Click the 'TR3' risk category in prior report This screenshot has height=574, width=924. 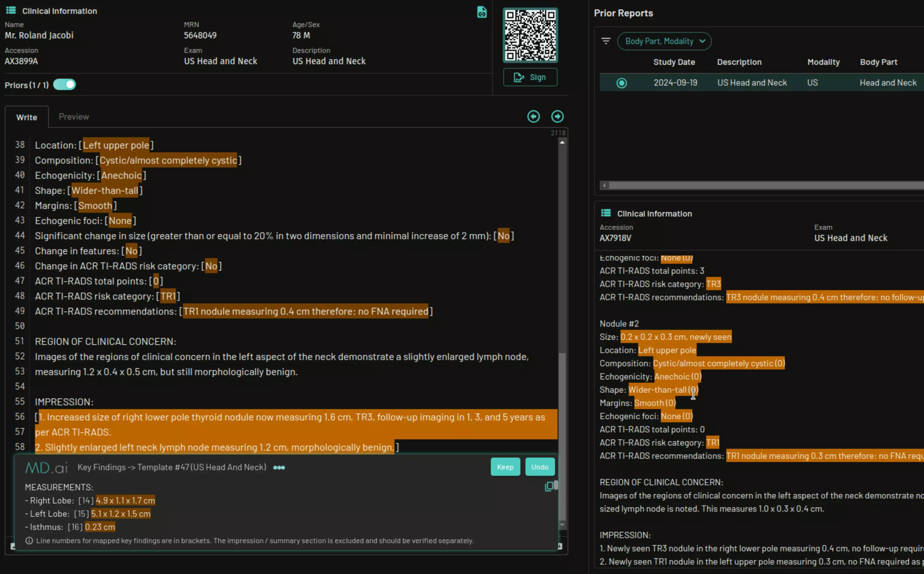(713, 284)
